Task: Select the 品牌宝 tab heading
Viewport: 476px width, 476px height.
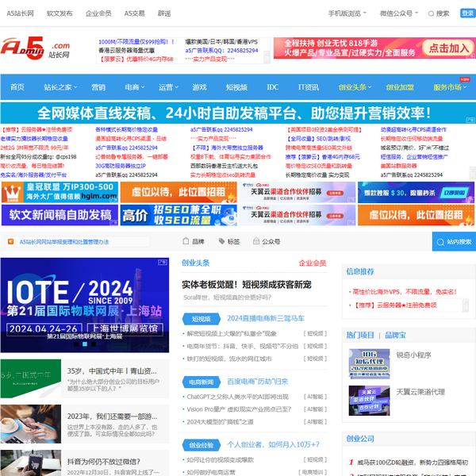Action: [397, 335]
